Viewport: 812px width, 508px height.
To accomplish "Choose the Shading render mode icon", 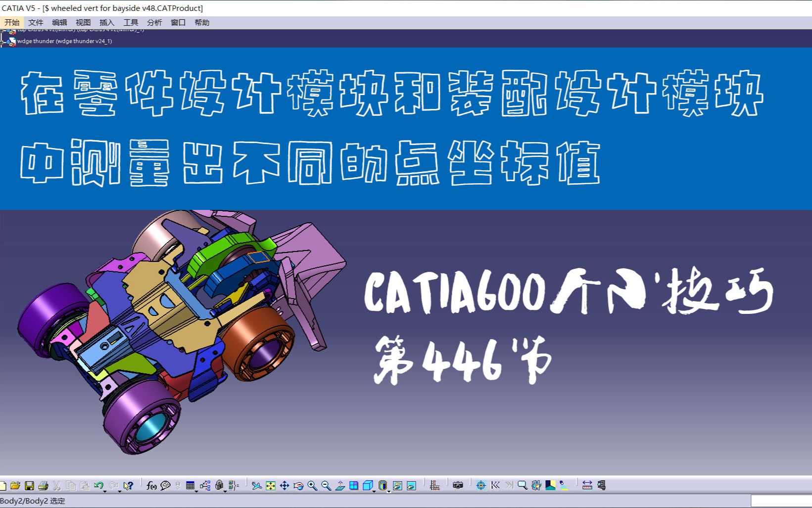I will 382,486.
